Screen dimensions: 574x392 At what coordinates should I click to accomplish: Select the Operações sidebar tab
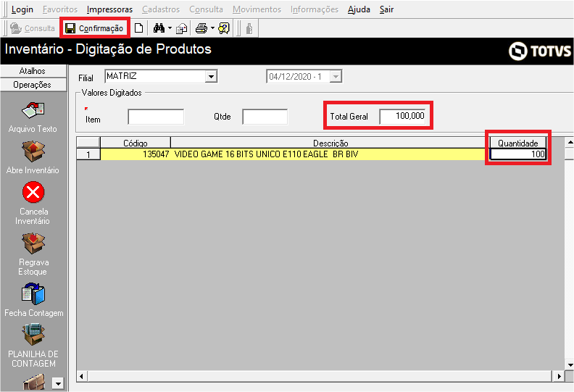click(x=33, y=85)
